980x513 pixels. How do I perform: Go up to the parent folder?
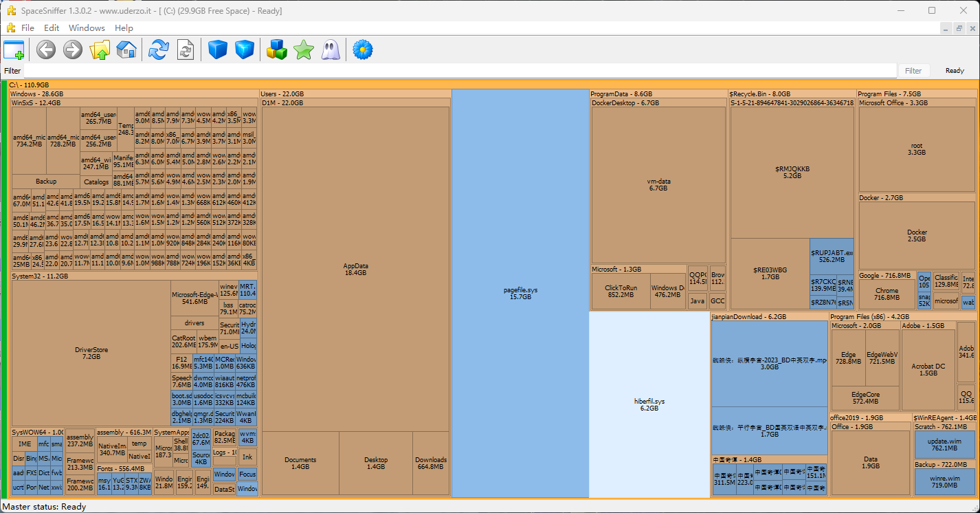pyautogui.click(x=100, y=50)
